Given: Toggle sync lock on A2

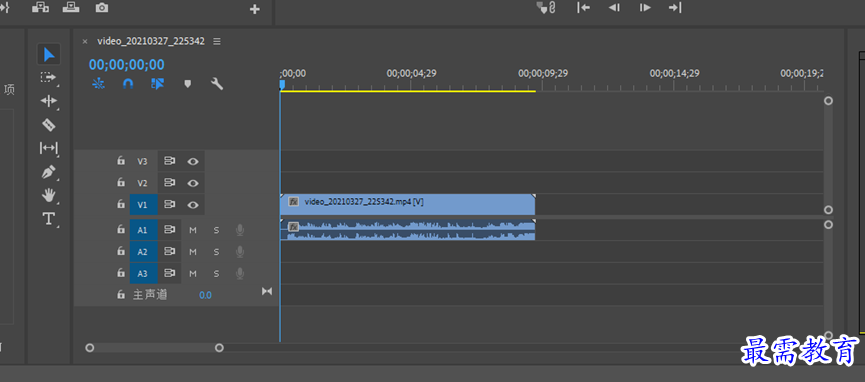Looking at the screenshot, I should pos(169,252).
